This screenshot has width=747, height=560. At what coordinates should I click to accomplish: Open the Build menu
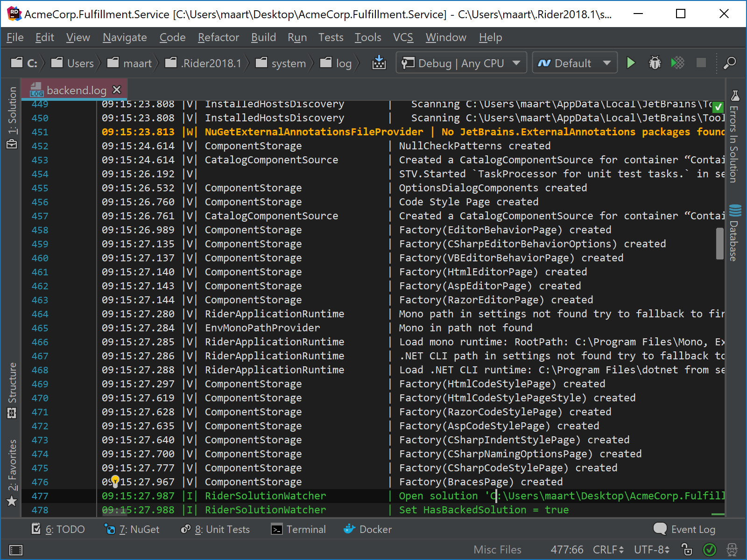click(x=263, y=37)
